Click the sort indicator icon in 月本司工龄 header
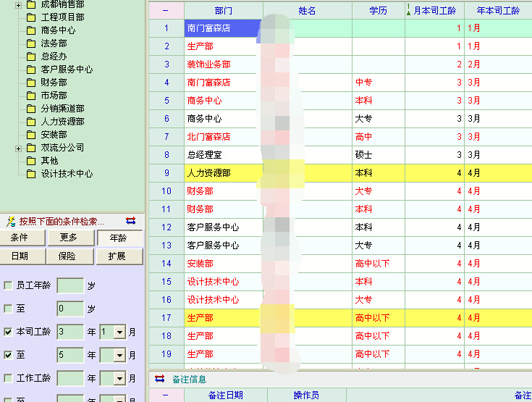532x402 pixels. pyautogui.click(x=408, y=10)
